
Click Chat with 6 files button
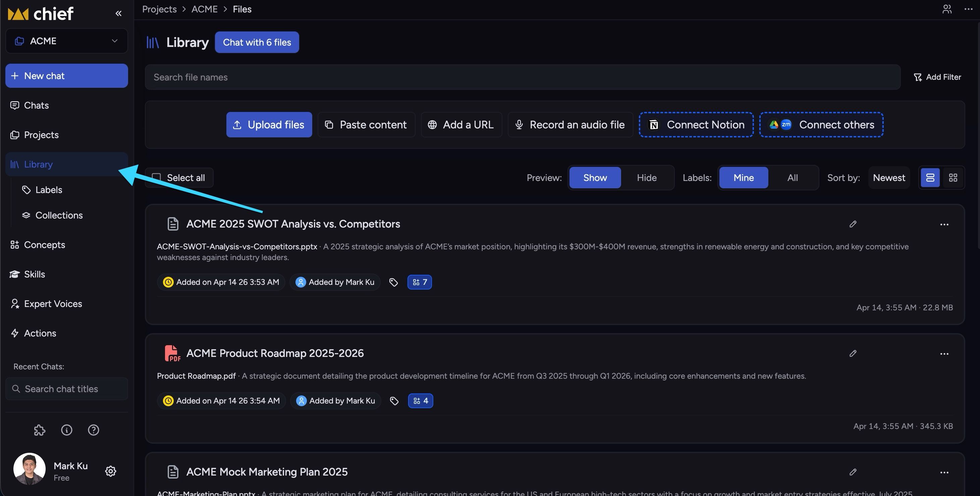[257, 42]
